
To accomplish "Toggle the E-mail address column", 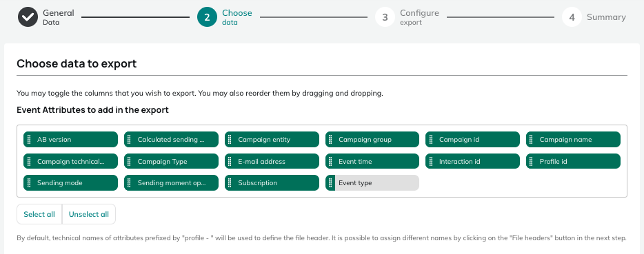I will tap(272, 161).
